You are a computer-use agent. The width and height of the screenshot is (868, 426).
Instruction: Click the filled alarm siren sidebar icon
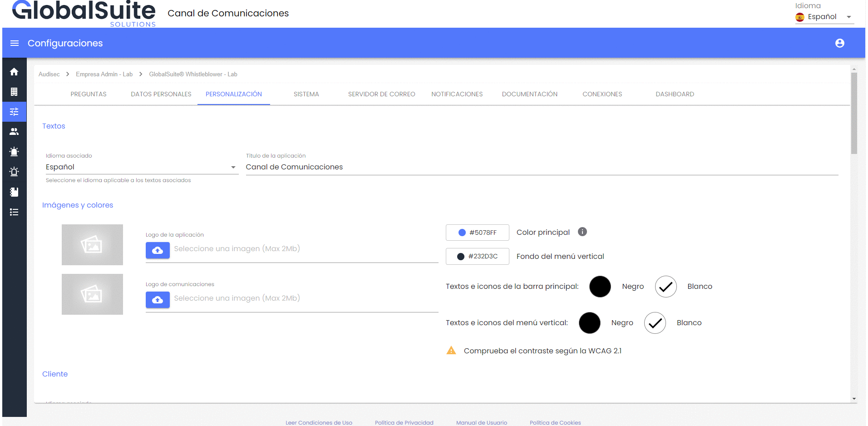14,152
